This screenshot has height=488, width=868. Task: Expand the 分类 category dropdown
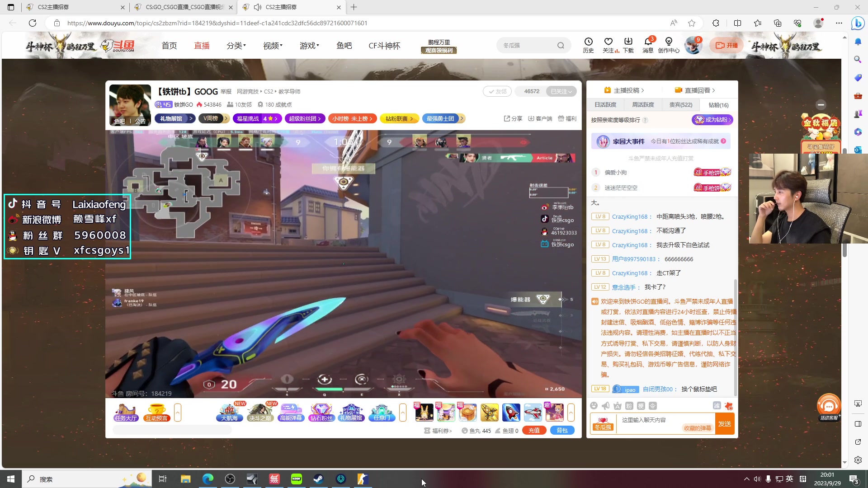(236, 46)
